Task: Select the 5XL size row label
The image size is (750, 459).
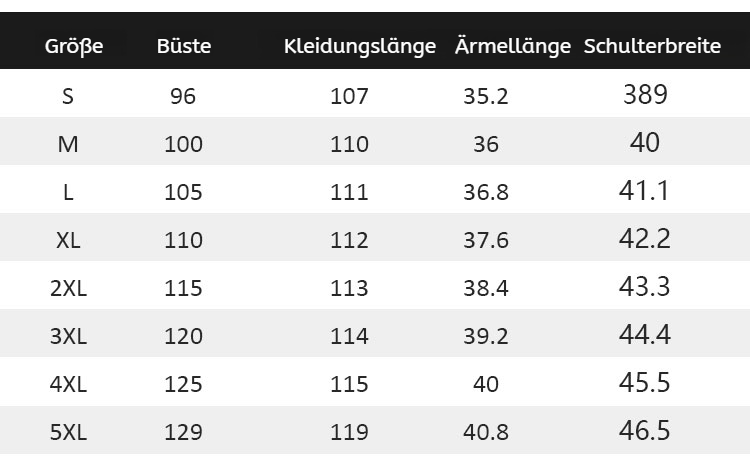Action: click(x=68, y=432)
